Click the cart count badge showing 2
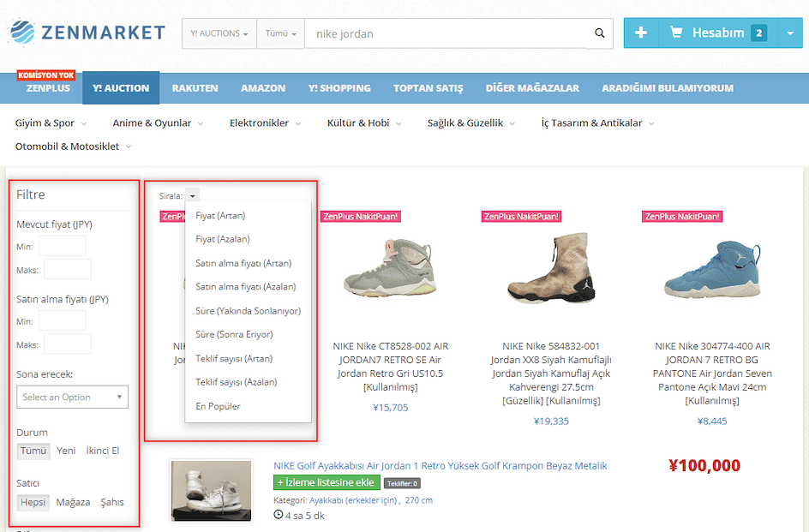Screen dimensions: 809x532 click(758, 33)
